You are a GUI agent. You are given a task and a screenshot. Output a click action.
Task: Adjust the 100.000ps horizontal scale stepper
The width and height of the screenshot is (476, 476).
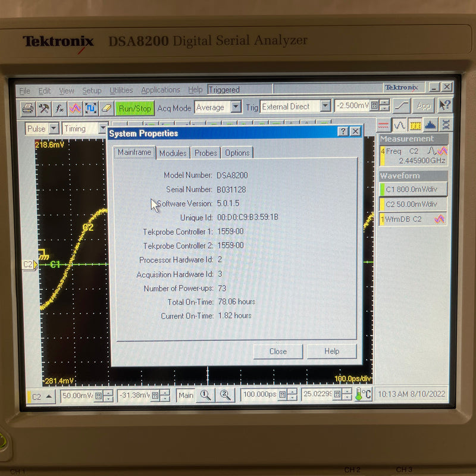pyautogui.click(x=292, y=394)
